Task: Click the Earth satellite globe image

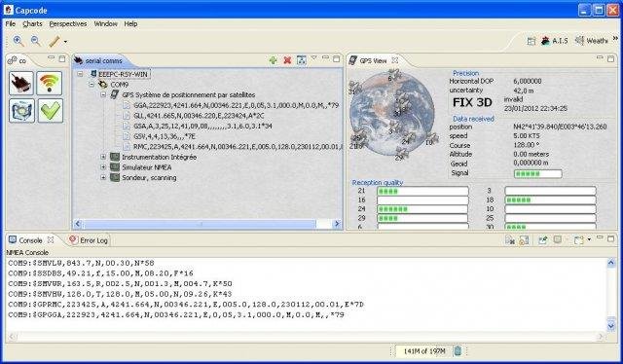Action: [x=391, y=114]
